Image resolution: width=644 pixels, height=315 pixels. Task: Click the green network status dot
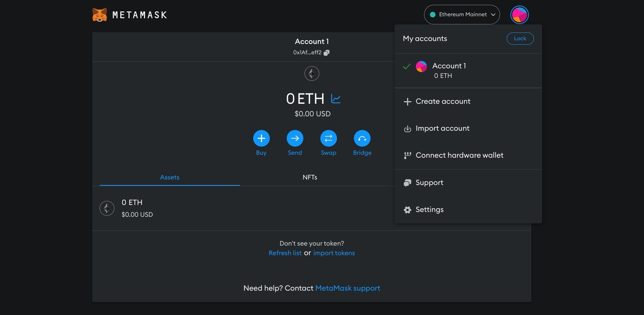point(433,14)
